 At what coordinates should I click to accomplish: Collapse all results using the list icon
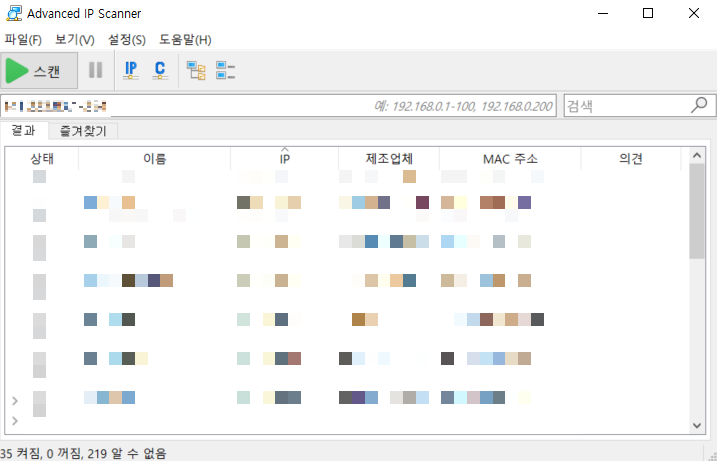225,70
